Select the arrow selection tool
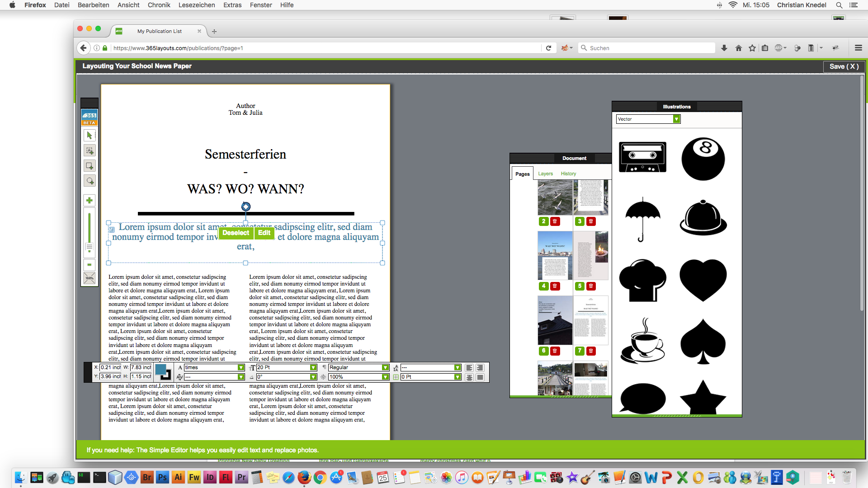Screen dimensions: 868x488 pos(89,135)
